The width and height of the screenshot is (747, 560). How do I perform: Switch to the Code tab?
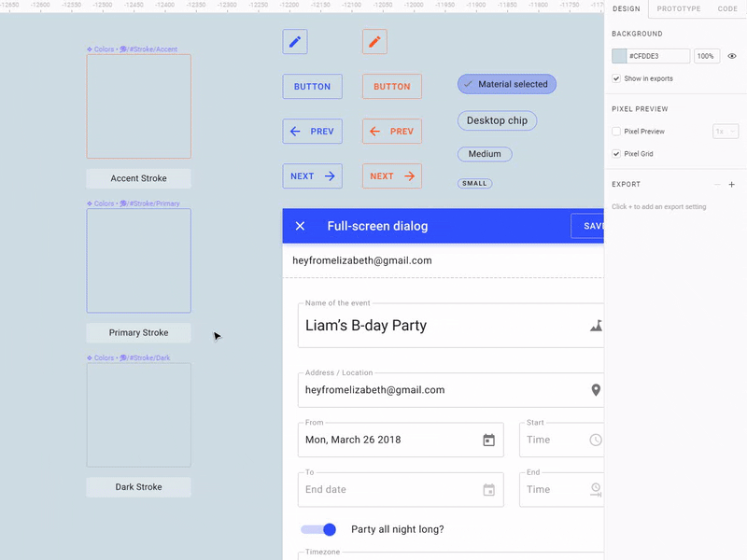(727, 9)
